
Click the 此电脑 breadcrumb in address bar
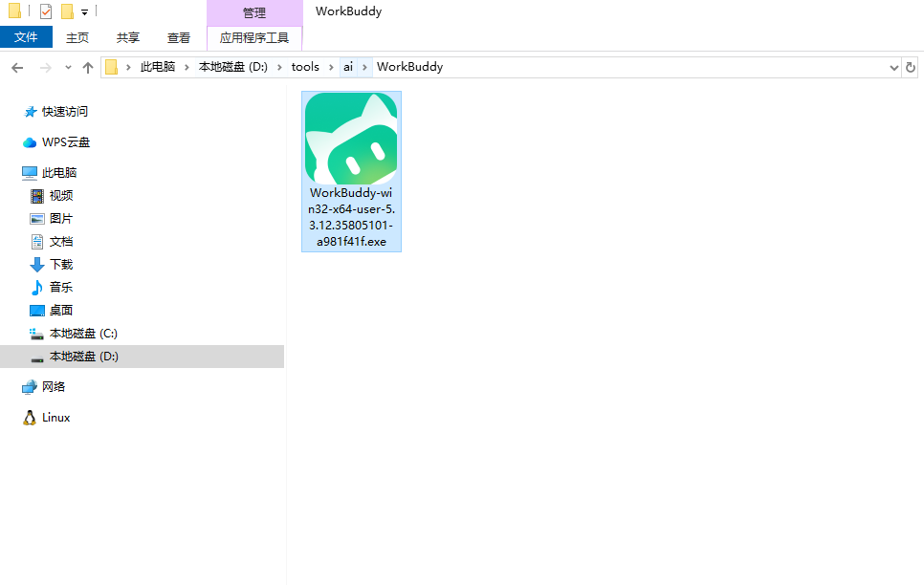158,67
